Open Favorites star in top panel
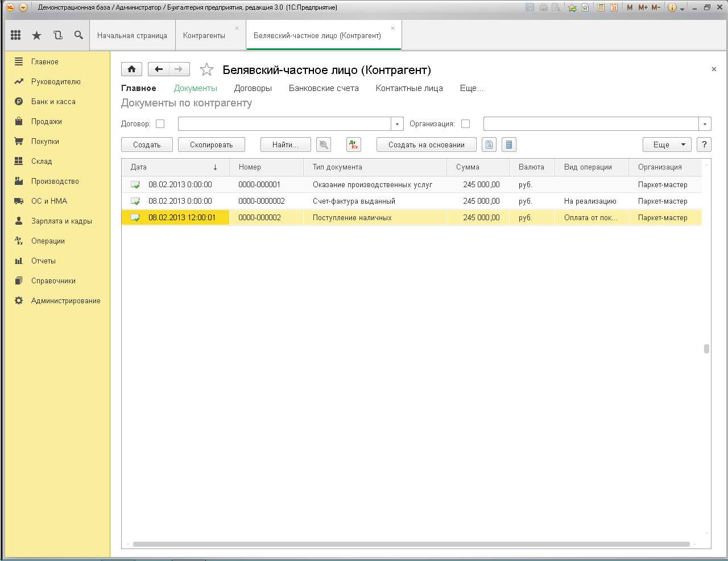This screenshot has width=728, height=561. click(x=36, y=35)
